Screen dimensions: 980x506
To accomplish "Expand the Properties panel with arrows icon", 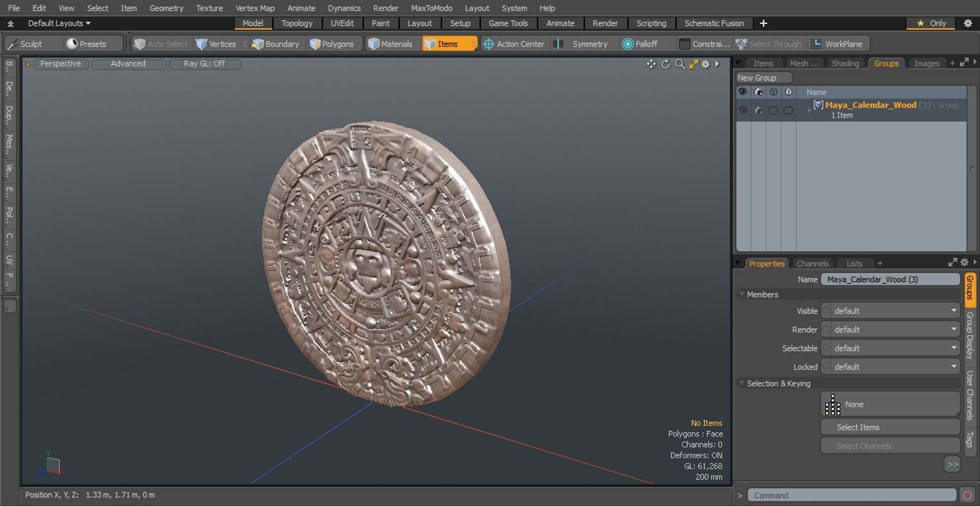I will (952, 262).
